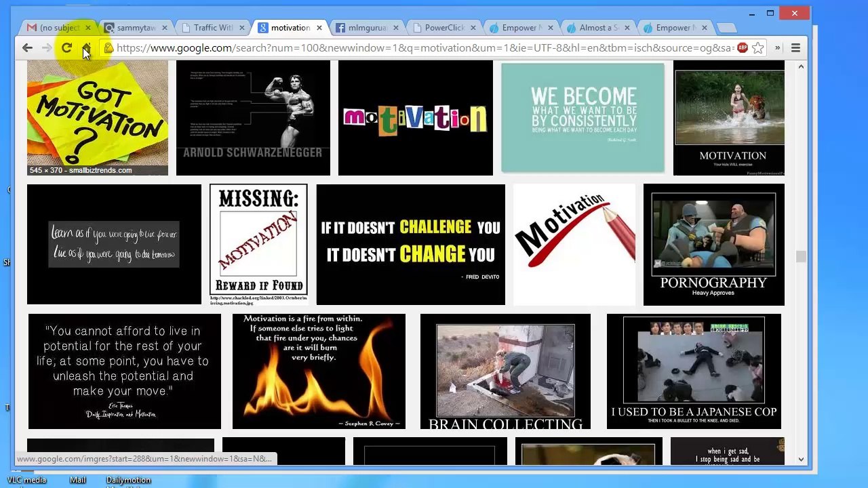The image size is (868, 488).
Task: Reload the current page
Action: pos(66,48)
